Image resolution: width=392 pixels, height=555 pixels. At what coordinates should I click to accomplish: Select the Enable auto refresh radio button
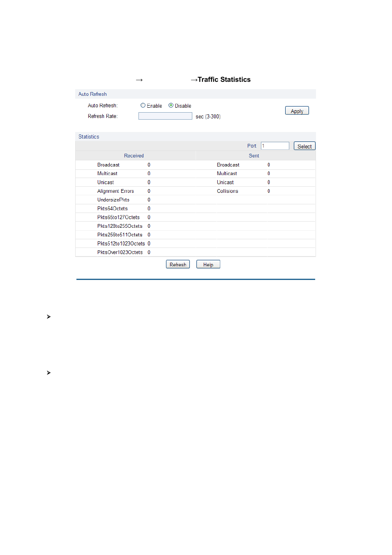[143, 105]
